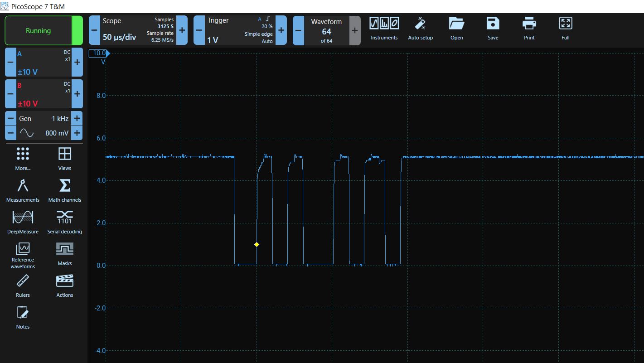Open the Actions panel
Screen dimensions: 644x363
point(64,286)
